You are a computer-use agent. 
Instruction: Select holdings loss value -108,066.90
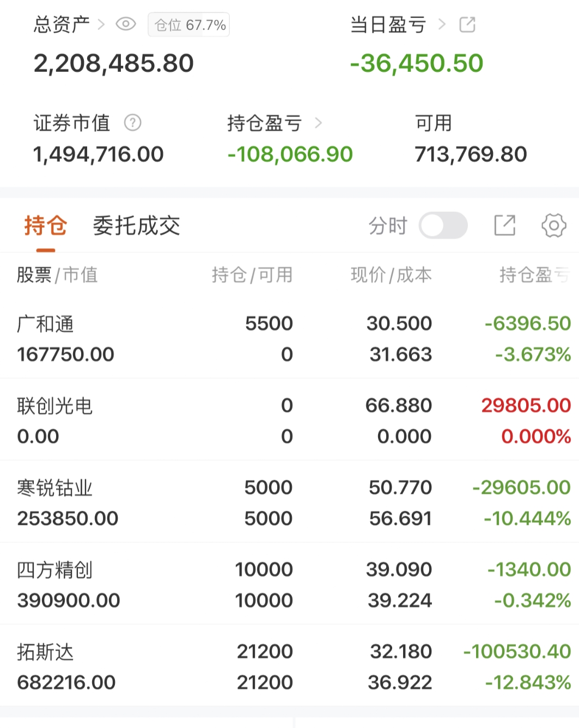290,155
